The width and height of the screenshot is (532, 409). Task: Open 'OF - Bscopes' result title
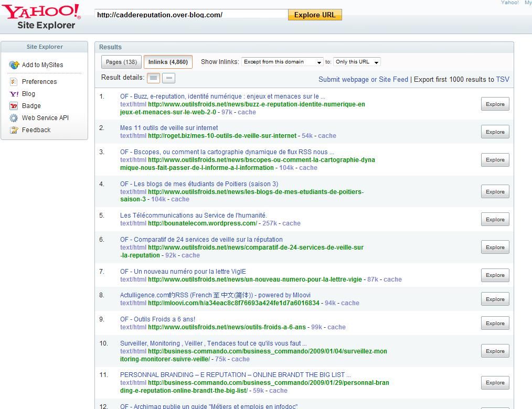[227, 152]
